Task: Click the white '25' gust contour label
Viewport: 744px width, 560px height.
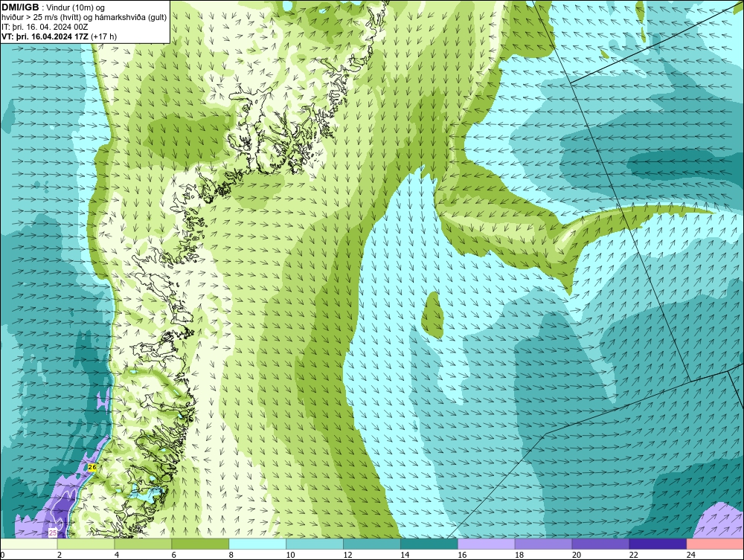Action: tap(53, 533)
